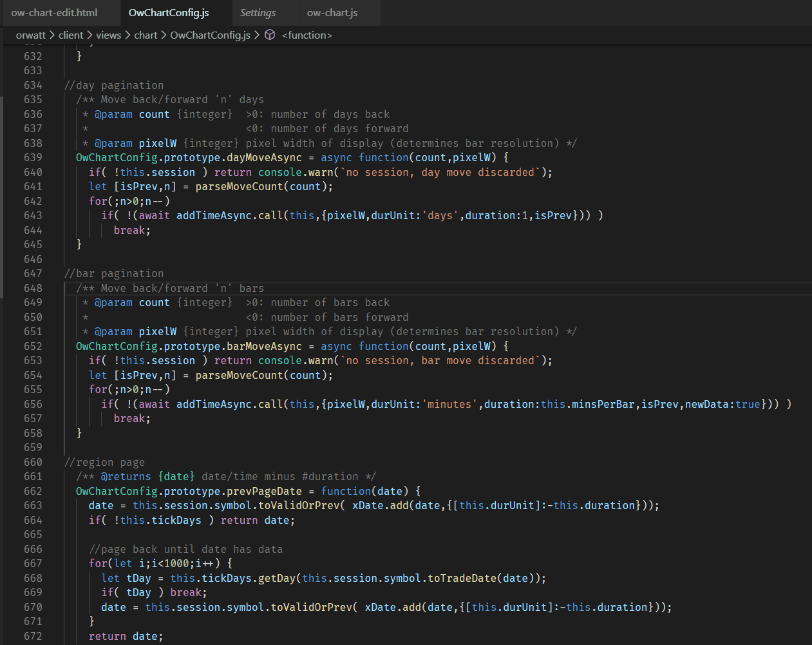812x645 pixels.
Task: Expand the OwChartConfig.js breadcrumb item
Action: (210, 35)
